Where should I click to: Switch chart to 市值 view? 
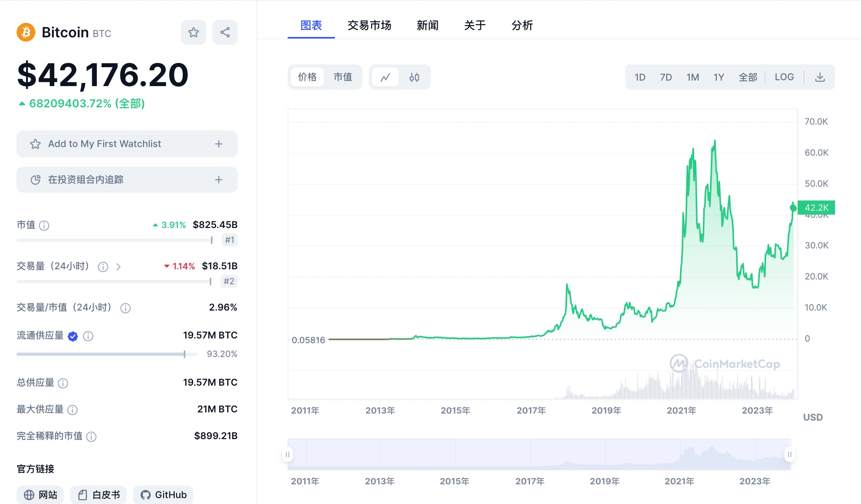point(343,77)
